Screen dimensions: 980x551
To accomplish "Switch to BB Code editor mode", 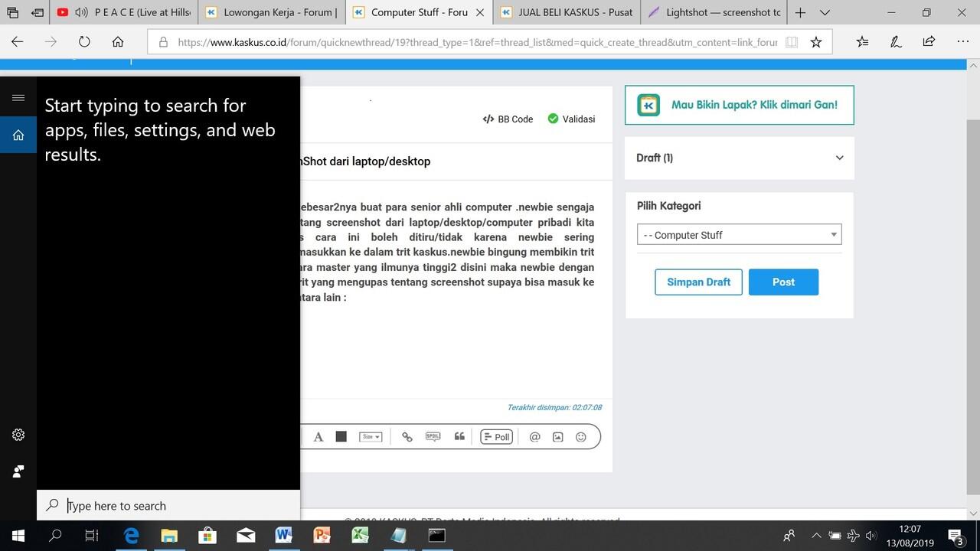I will [508, 119].
